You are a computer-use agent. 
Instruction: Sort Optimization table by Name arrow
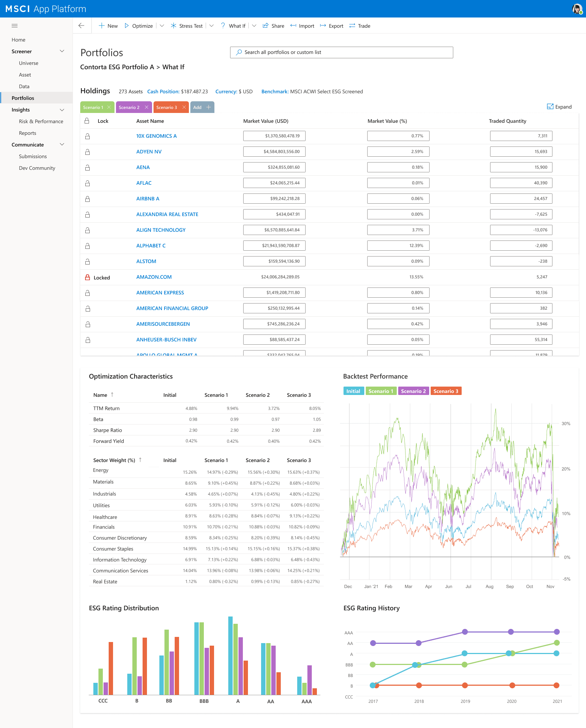pos(112,395)
